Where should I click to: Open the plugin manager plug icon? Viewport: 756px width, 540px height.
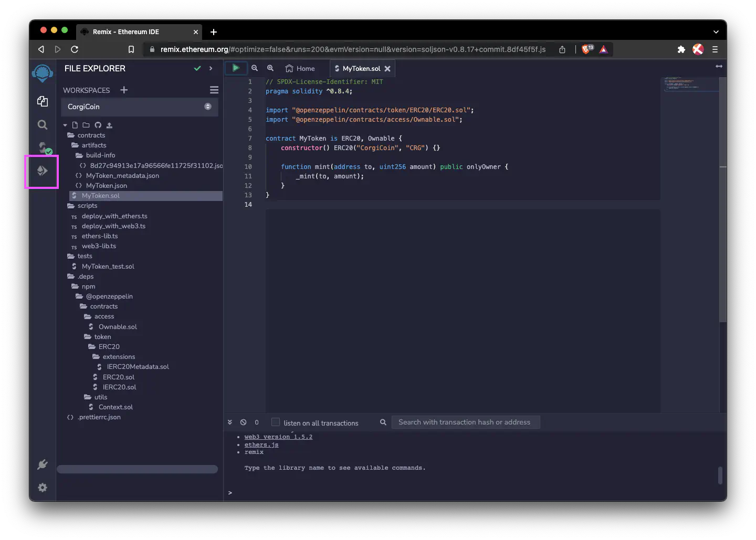point(43,464)
